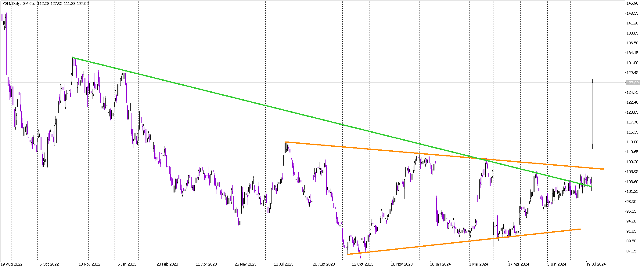Click the #3M Daily chart title text

pos(46,4)
